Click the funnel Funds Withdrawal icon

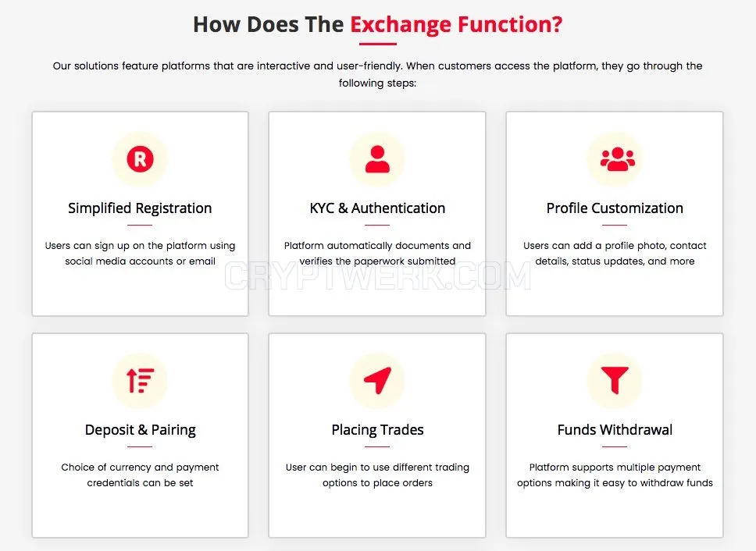click(x=615, y=381)
